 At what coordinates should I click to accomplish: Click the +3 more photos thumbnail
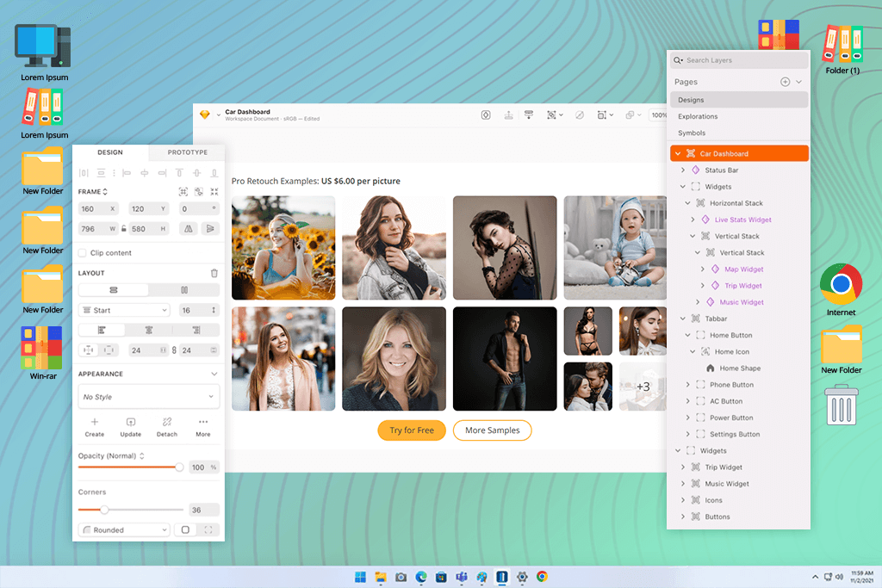click(643, 387)
